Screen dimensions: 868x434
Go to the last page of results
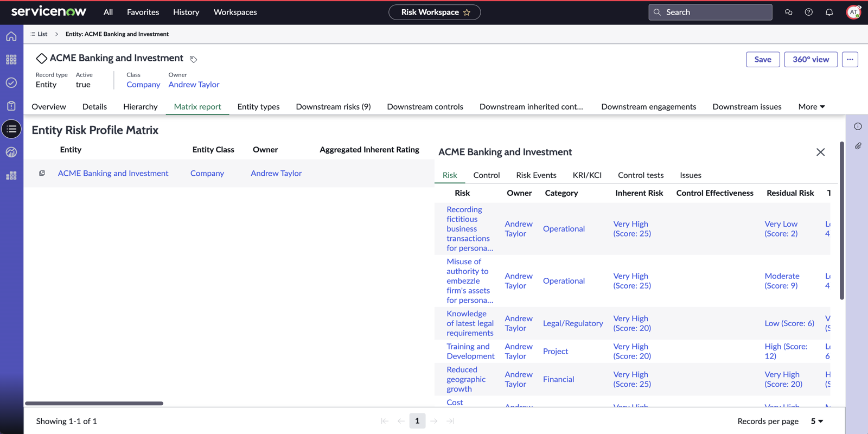click(x=450, y=421)
